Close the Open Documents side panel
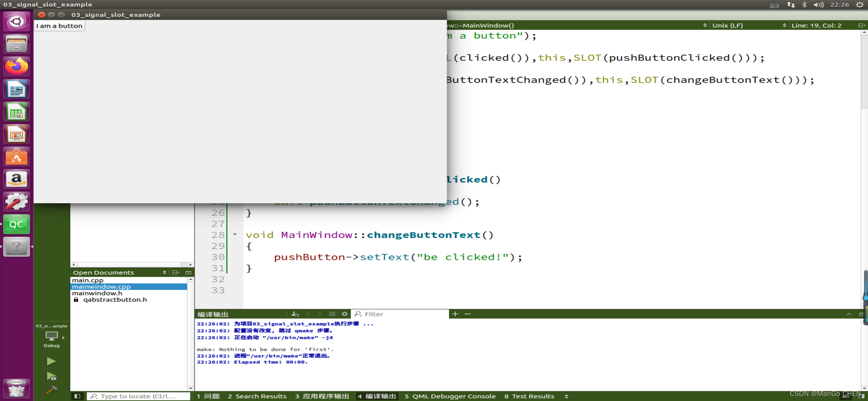Screen dimensions: 868x401 point(188,273)
